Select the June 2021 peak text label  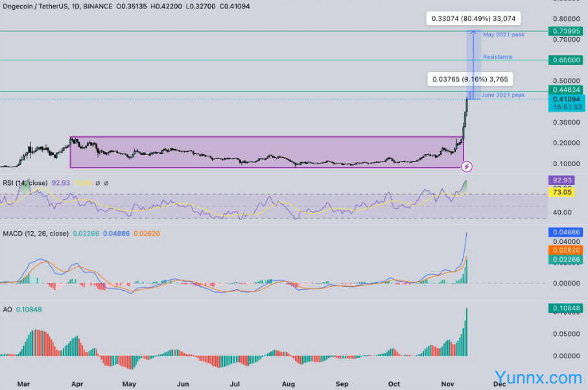pyautogui.click(x=503, y=95)
